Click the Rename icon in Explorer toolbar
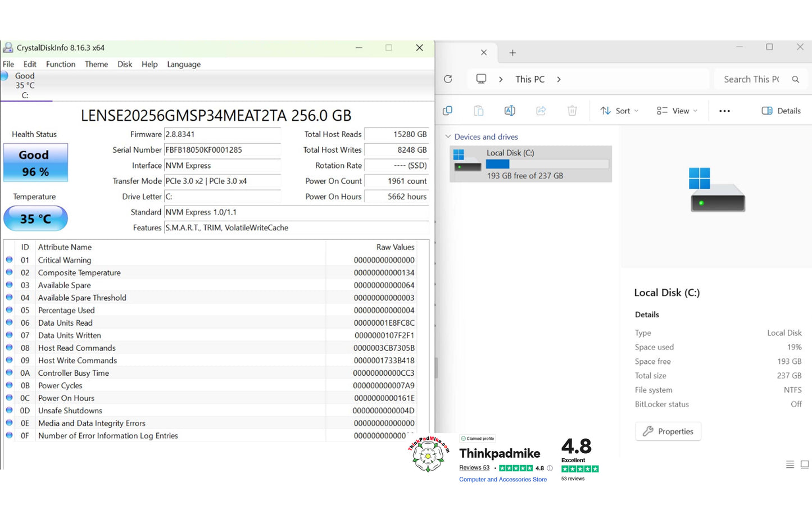 pos(510,111)
